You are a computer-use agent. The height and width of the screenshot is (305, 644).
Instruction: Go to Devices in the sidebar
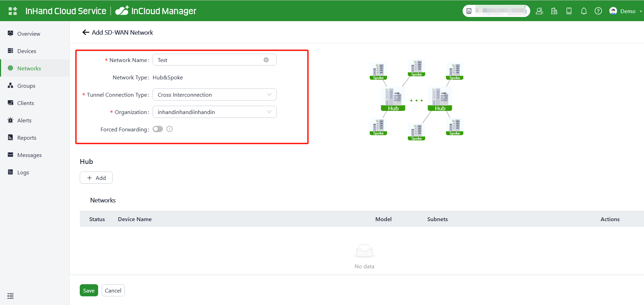(x=27, y=51)
